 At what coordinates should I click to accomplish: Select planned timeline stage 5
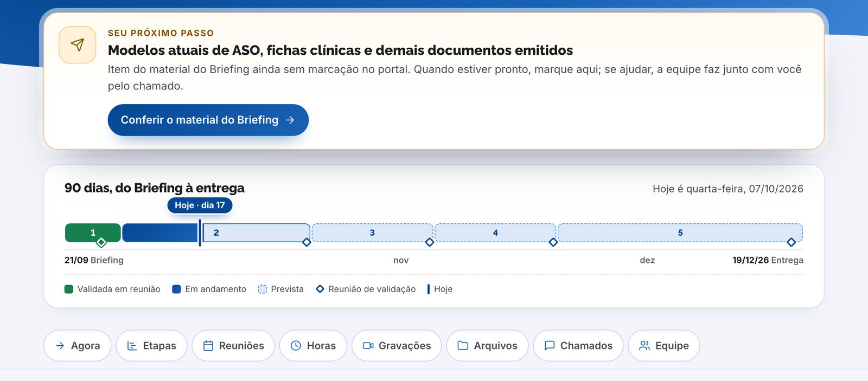tap(680, 233)
